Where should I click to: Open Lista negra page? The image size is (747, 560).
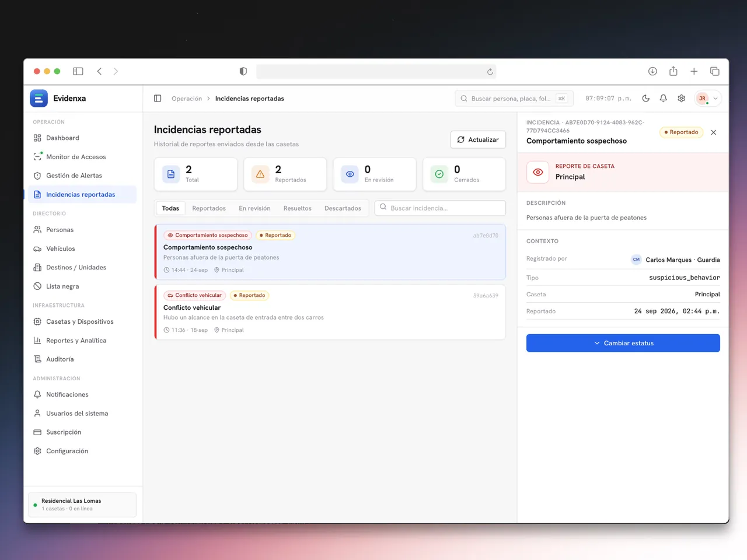pos(82,286)
